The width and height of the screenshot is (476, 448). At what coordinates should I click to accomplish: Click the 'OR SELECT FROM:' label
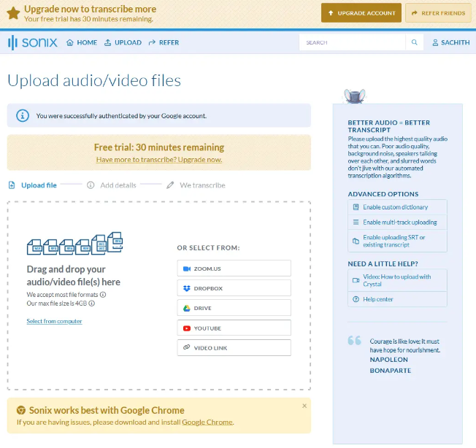click(x=208, y=248)
